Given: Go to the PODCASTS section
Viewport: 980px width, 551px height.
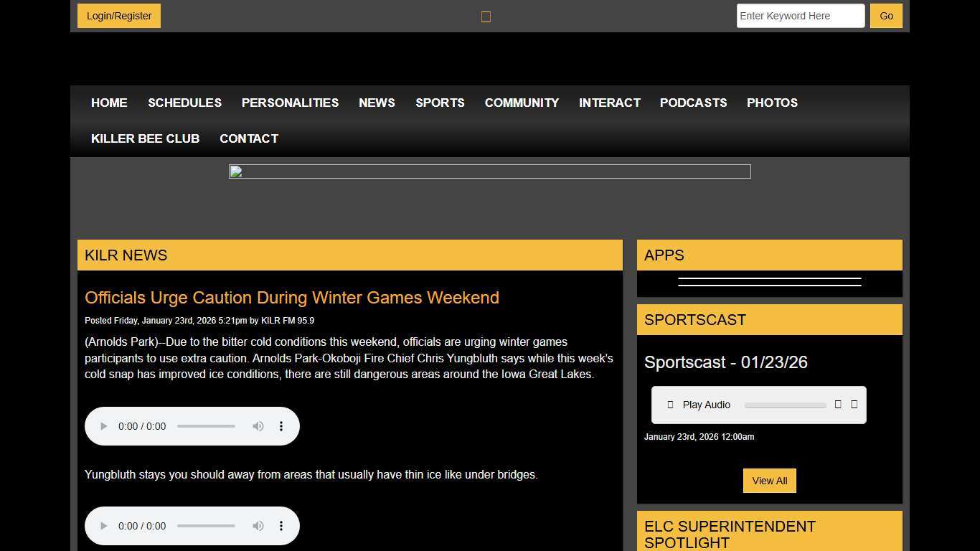Looking at the screenshot, I should [693, 103].
